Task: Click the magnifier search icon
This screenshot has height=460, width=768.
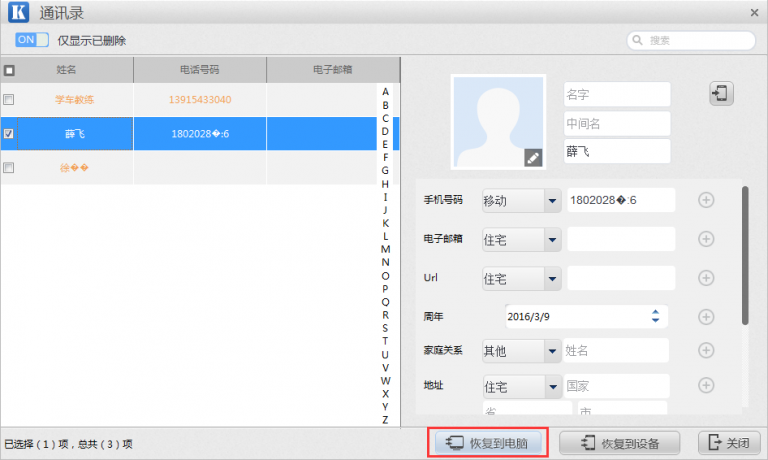Action: (x=637, y=40)
